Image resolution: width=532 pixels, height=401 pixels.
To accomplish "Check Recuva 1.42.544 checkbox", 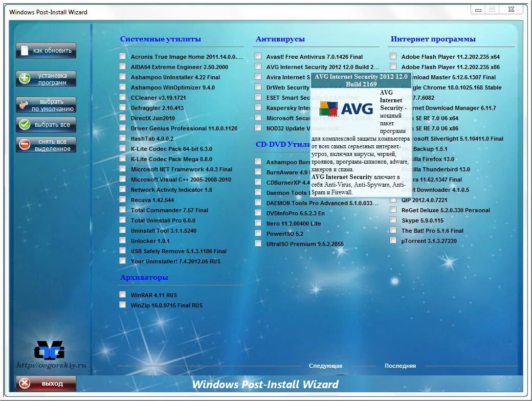I will [x=122, y=199].
